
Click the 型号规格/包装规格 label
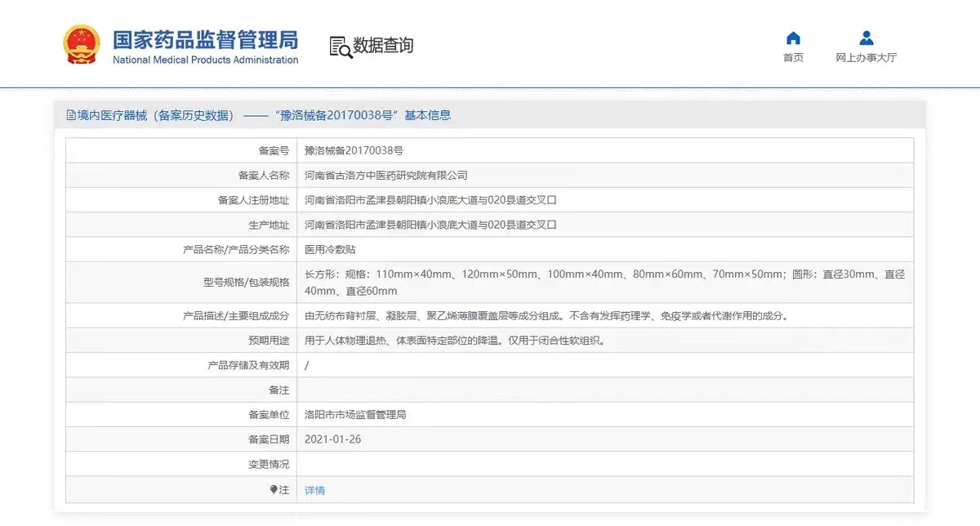tap(246, 283)
